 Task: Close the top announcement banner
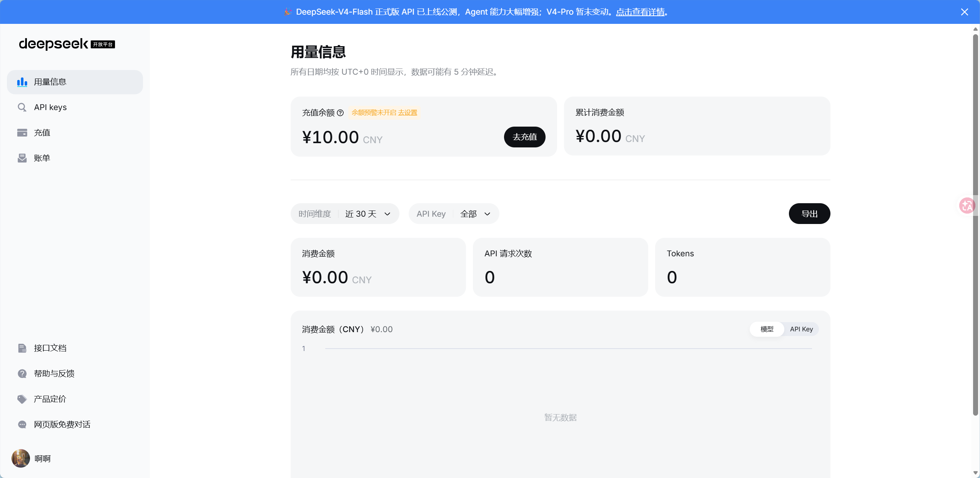pos(964,12)
